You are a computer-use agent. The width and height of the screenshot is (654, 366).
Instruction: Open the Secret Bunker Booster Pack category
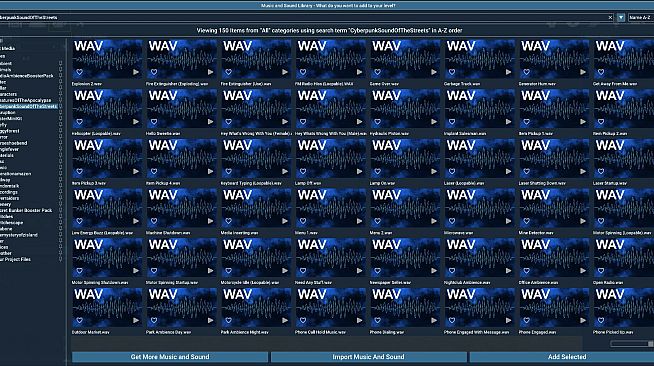pos(26,210)
